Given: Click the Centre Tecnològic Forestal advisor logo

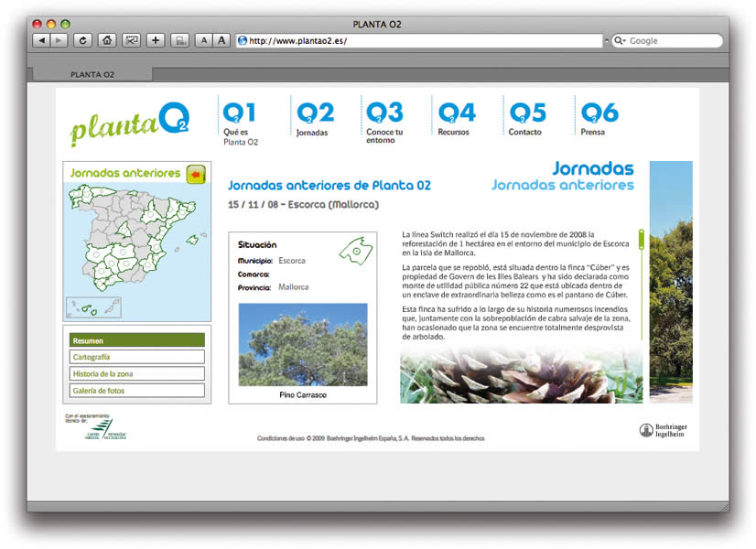Looking at the screenshot, I should click(x=105, y=430).
